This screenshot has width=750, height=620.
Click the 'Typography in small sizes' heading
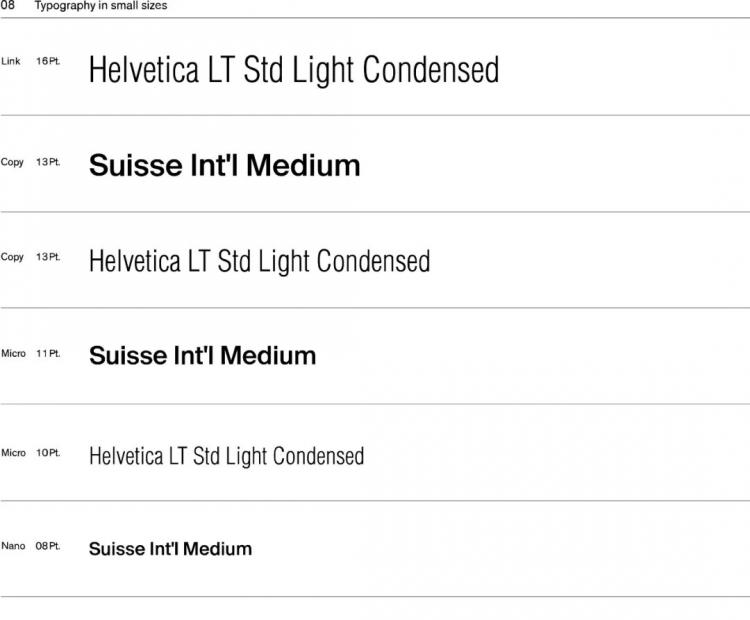[x=101, y=6]
